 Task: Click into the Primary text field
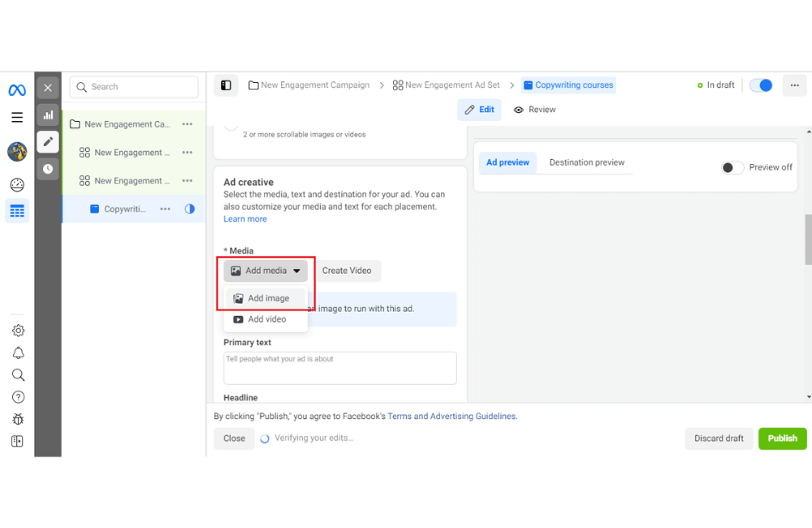click(339, 368)
